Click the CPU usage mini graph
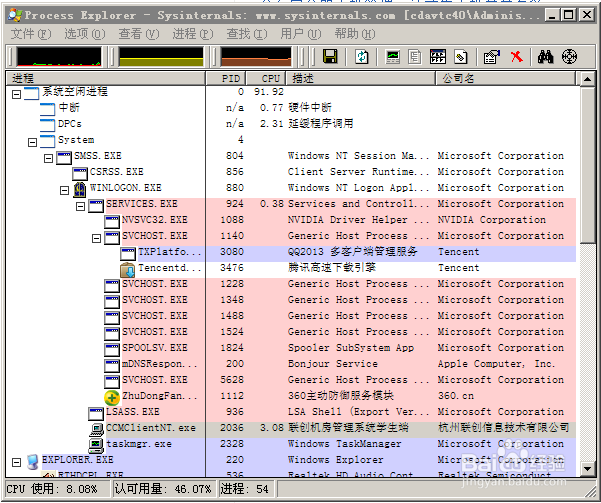Viewport: 601px width, 503px height. click(59, 57)
